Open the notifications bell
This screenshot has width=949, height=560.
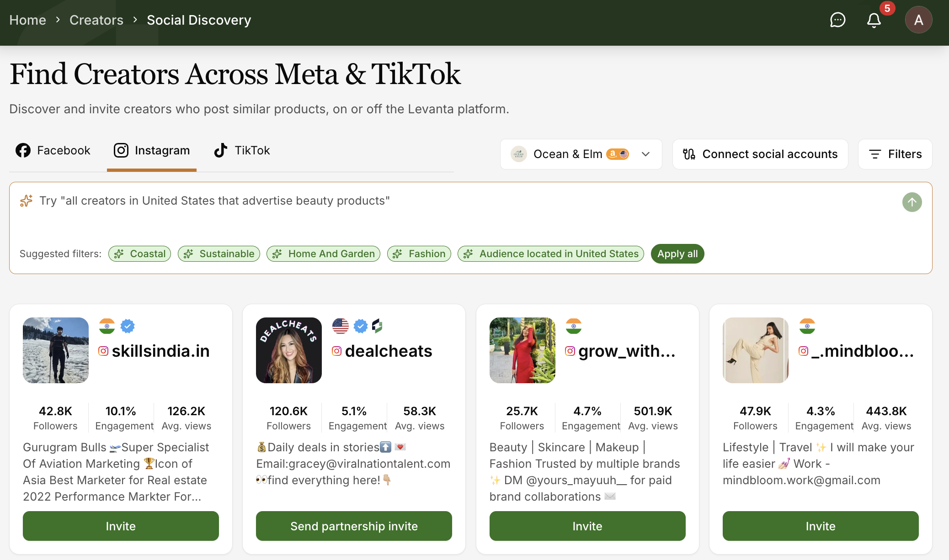click(874, 20)
